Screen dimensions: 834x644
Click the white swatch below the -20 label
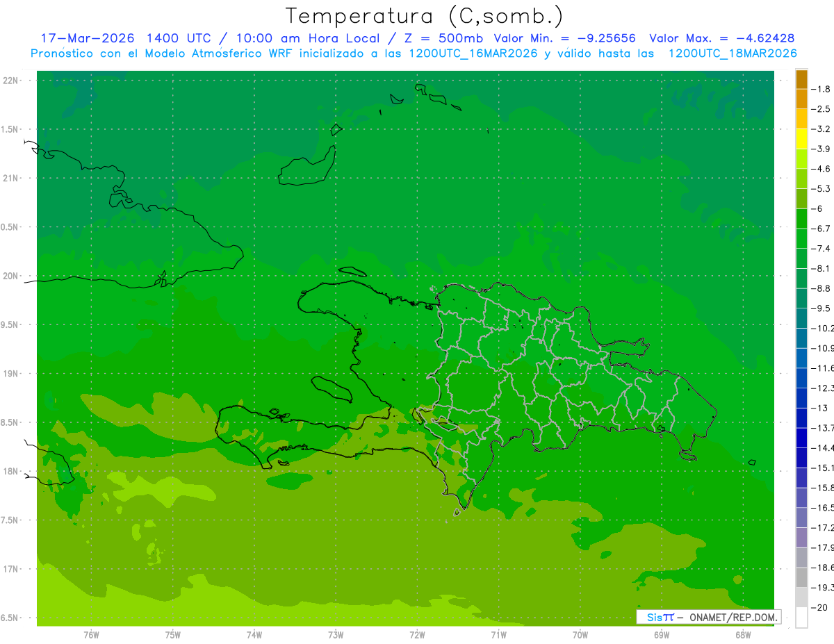[x=801, y=618]
